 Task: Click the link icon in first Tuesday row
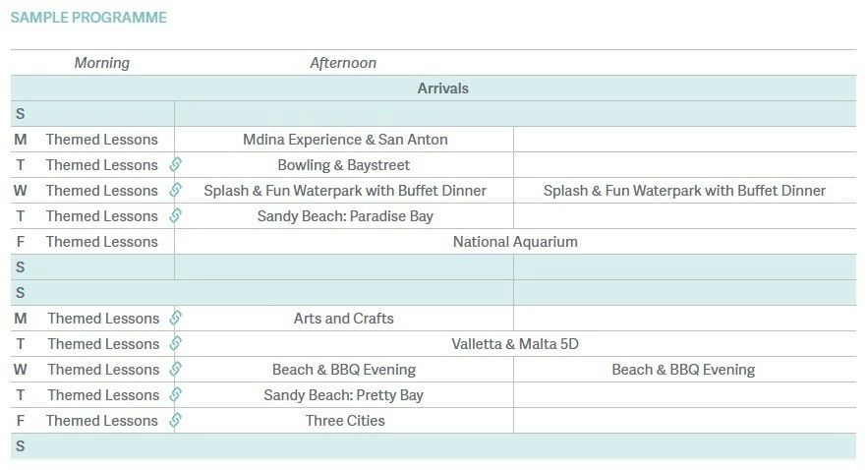pyautogui.click(x=176, y=164)
